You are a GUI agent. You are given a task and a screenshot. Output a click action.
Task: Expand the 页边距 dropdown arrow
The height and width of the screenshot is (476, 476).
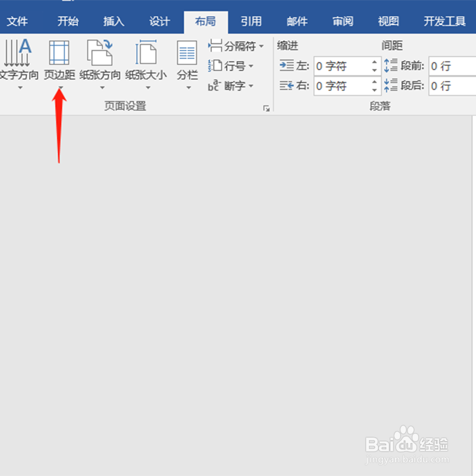61,87
